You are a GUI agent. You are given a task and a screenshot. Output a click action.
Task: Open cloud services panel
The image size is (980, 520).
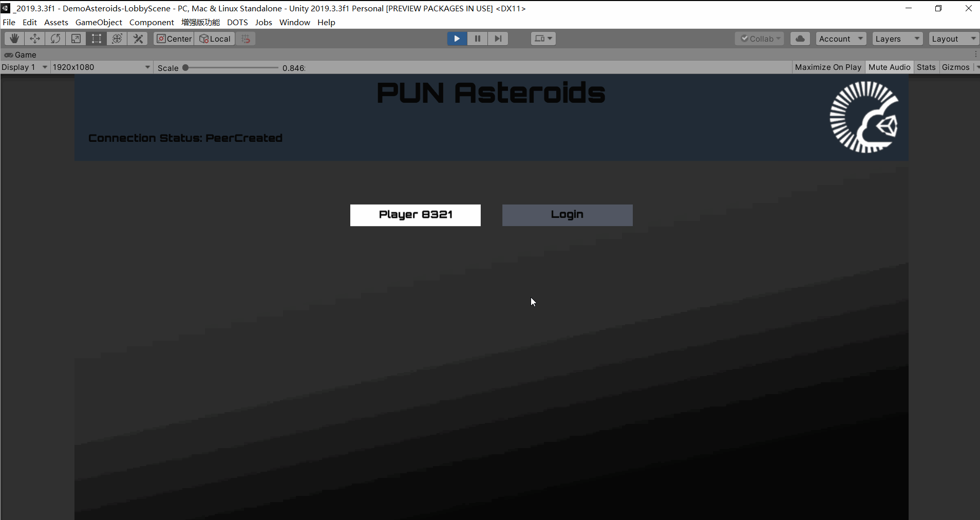(x=800, y=39)
